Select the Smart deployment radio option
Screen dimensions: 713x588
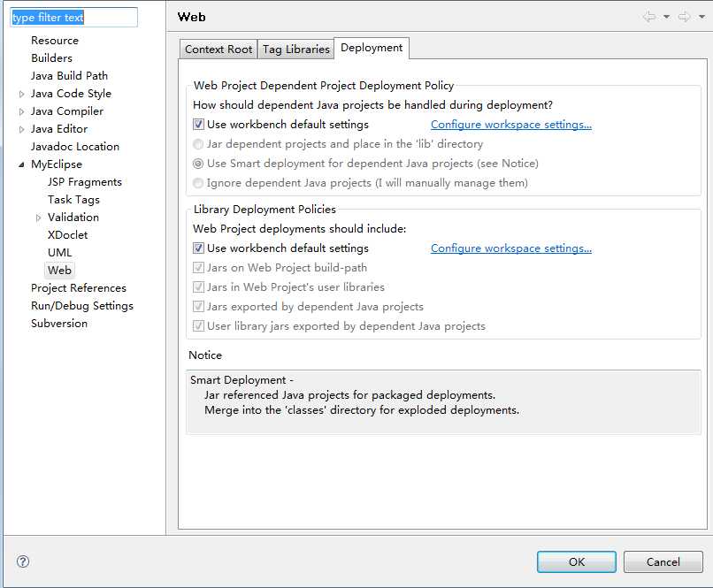(199, 164)
